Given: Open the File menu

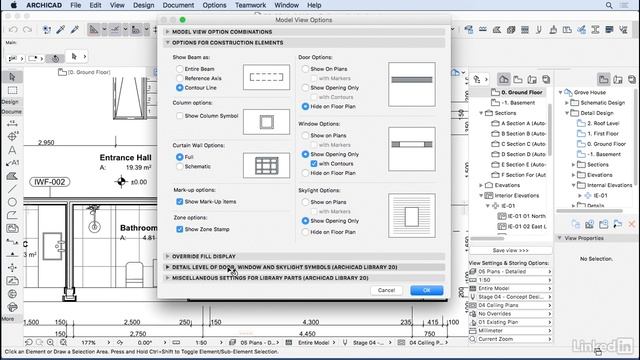Looking at the screenshot, I should (x=76, y=5).
